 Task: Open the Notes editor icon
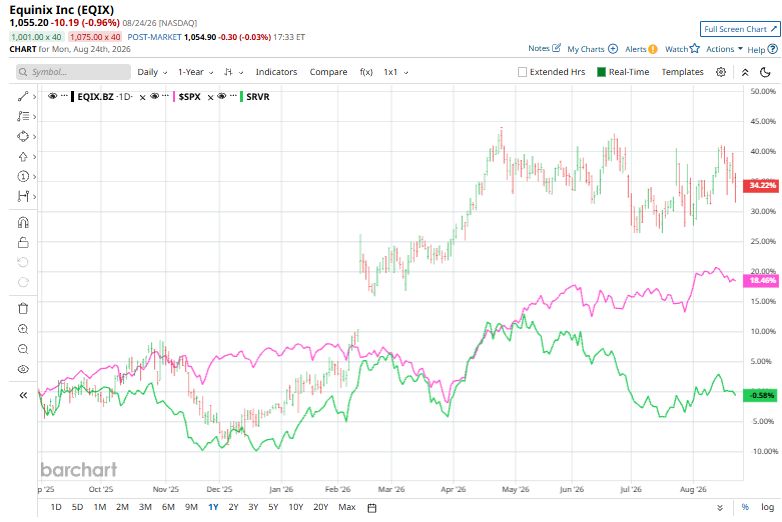pyautogui.click(x=557, y=48)
